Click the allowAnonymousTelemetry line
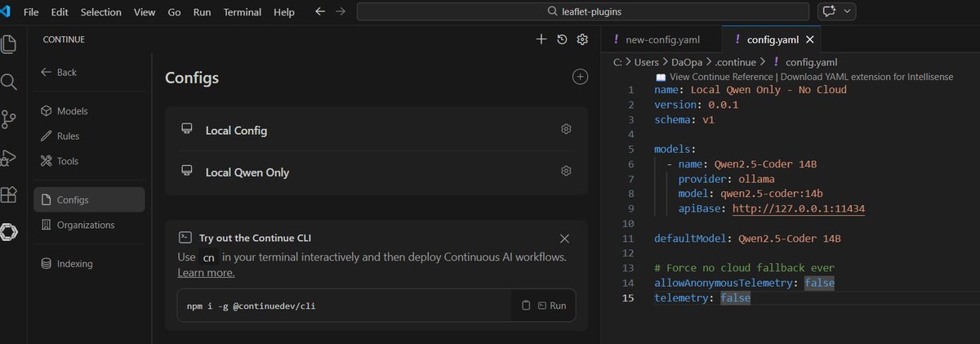This screenshot has height=344, width=980. [x=744, y=283]
